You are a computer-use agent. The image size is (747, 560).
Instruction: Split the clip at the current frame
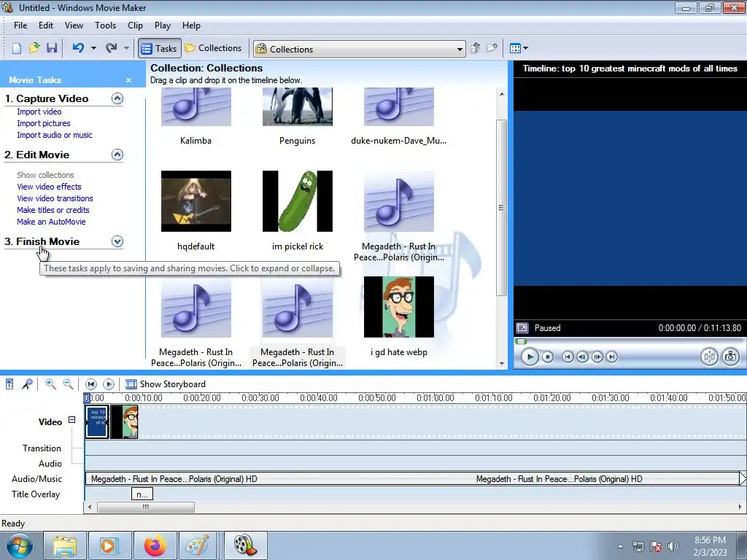[x=709, y=357]
